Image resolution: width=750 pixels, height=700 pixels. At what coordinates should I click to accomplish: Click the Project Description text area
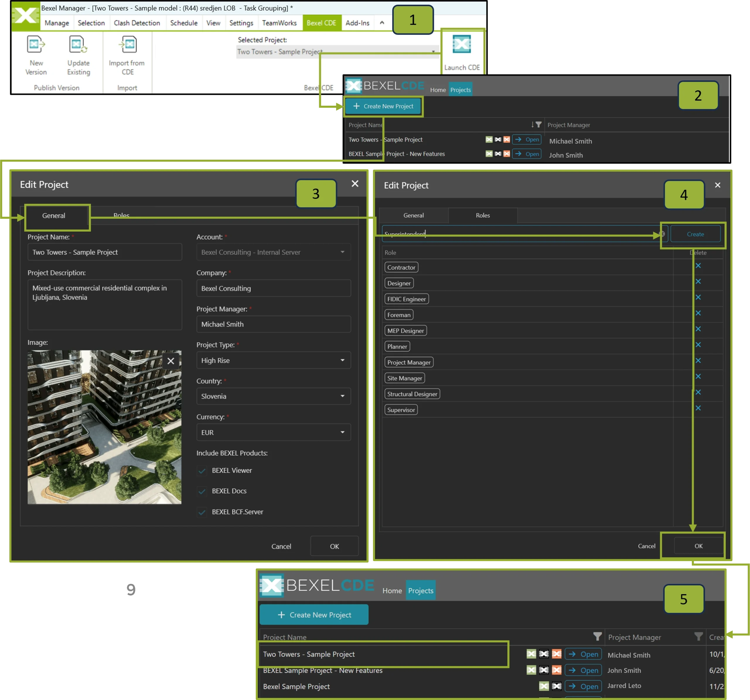click(105, 304)
